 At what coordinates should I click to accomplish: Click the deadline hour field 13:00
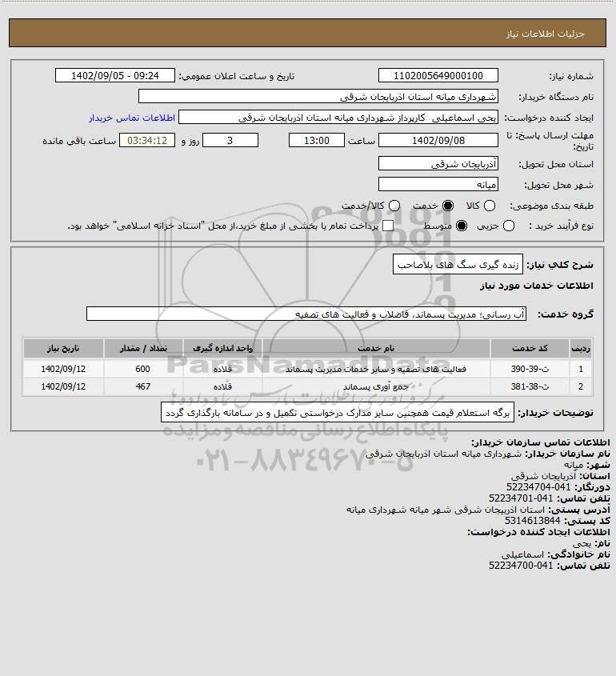317,141
